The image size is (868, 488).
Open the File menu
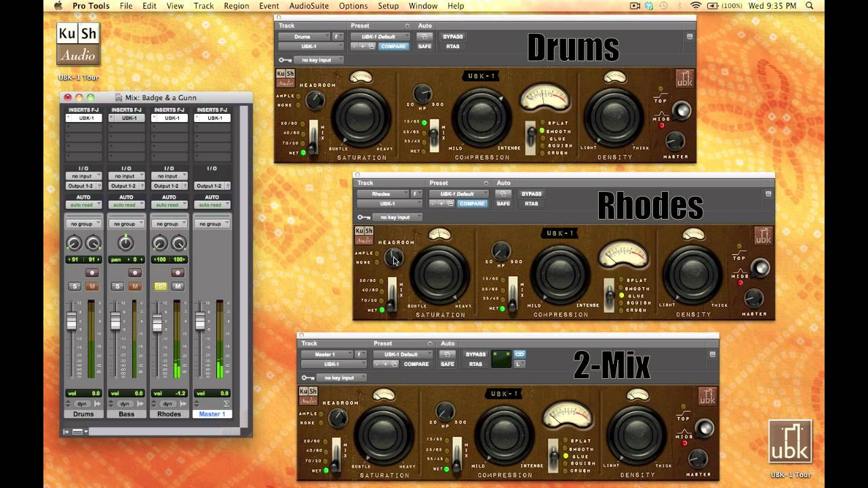point(126,6)
